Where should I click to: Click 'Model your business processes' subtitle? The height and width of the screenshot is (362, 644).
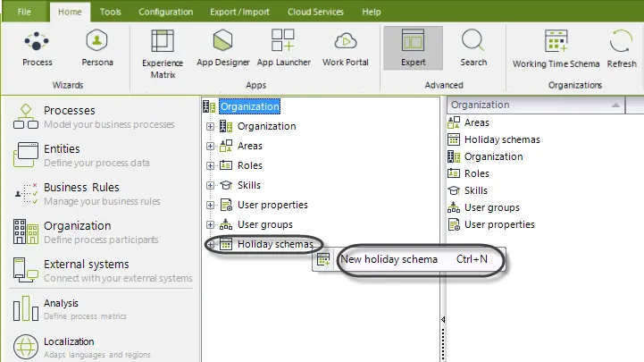109,124
